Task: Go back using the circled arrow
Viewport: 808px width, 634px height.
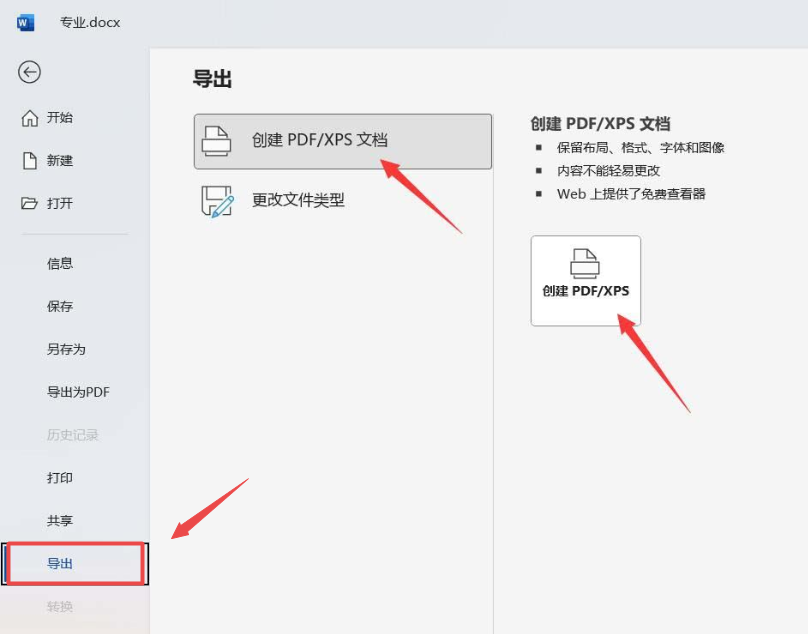Action: (30, 72)
